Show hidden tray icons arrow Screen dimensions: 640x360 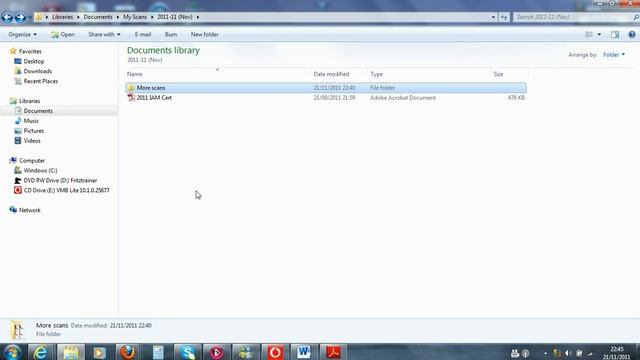click(546, 353)
